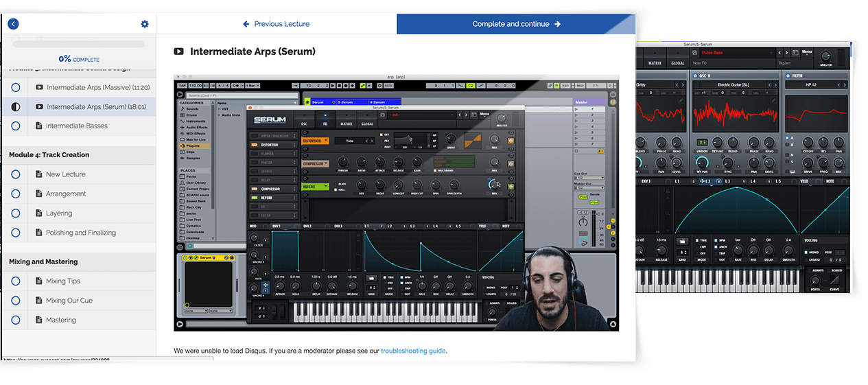Image resolution: width=868 pixels, height=385 pixels.
Task: Open the troubleshooting guide link
Action: [x=413, y=351]
